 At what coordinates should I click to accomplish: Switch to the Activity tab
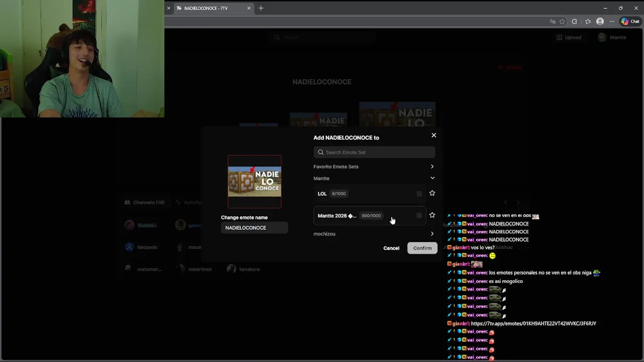(x=188, y=202)
